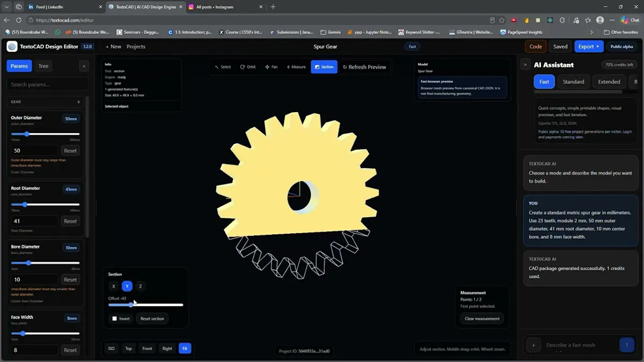Collapse the AI Assistant panel
This screenshot has height=362, width=644.
pyautogui.click(x=525, y=65)
